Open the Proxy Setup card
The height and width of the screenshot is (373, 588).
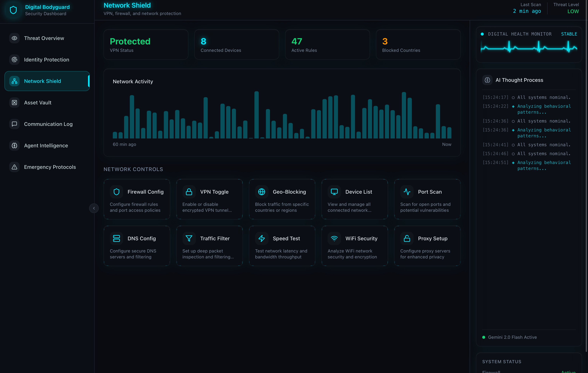click(x=427, y=246)
